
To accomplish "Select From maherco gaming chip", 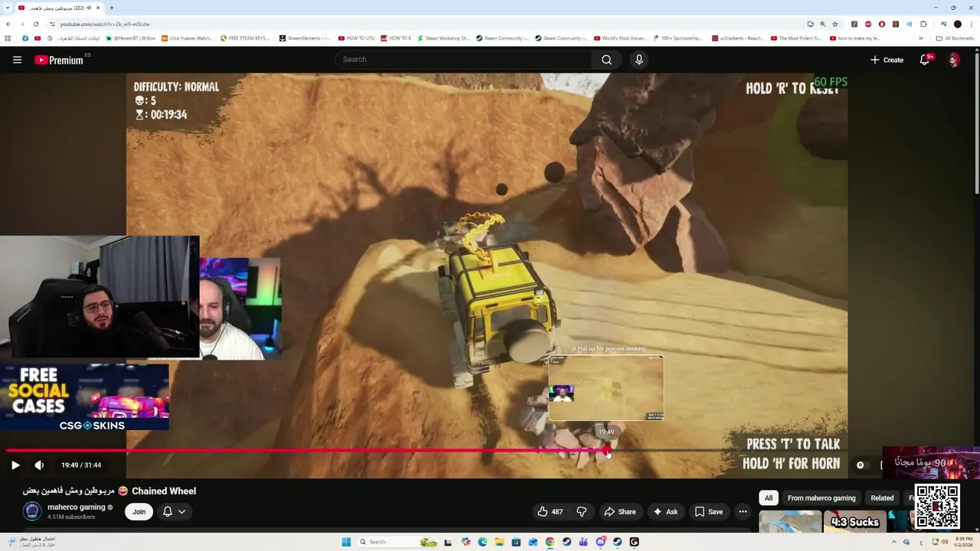I will point(822,497).
